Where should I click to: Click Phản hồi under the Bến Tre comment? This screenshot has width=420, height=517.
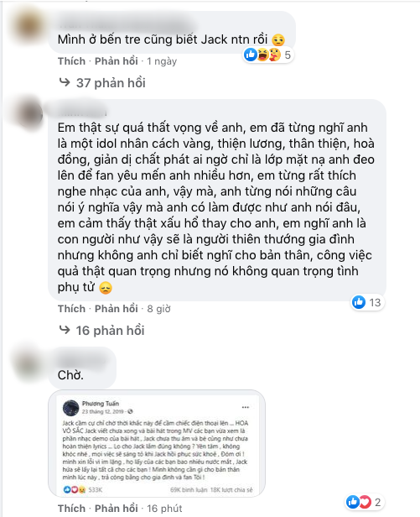[117, 61]
